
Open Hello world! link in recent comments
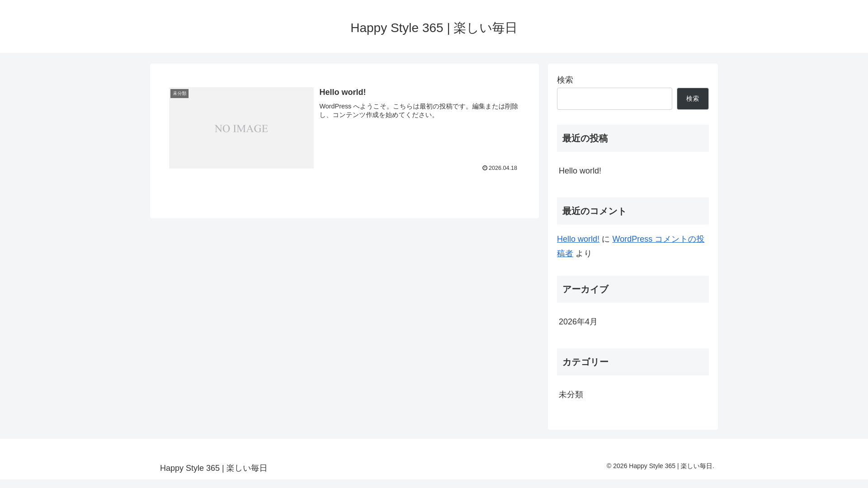coord(578,239)
